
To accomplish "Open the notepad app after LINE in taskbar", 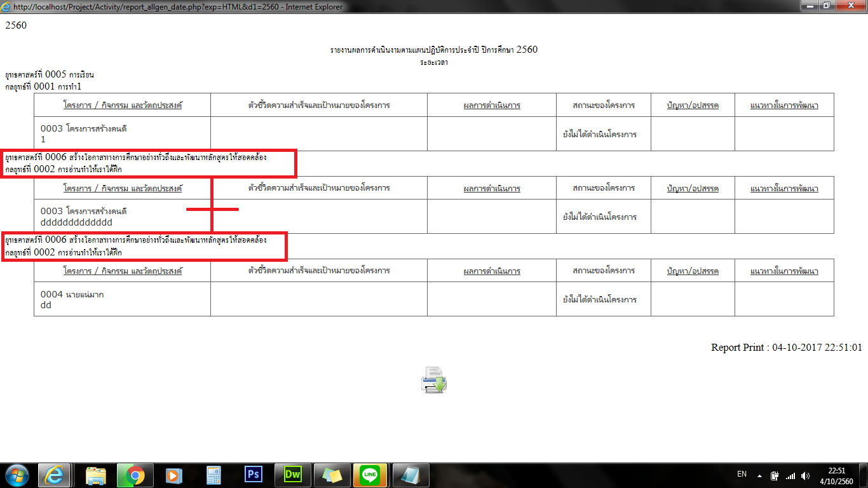I will click(x=411, y=475).
